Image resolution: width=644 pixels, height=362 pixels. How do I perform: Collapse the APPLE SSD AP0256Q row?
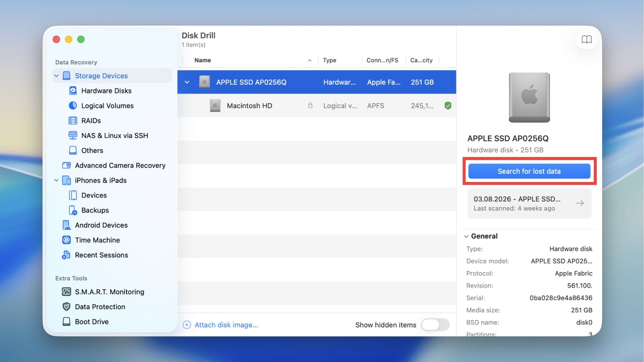pos(187,82)
